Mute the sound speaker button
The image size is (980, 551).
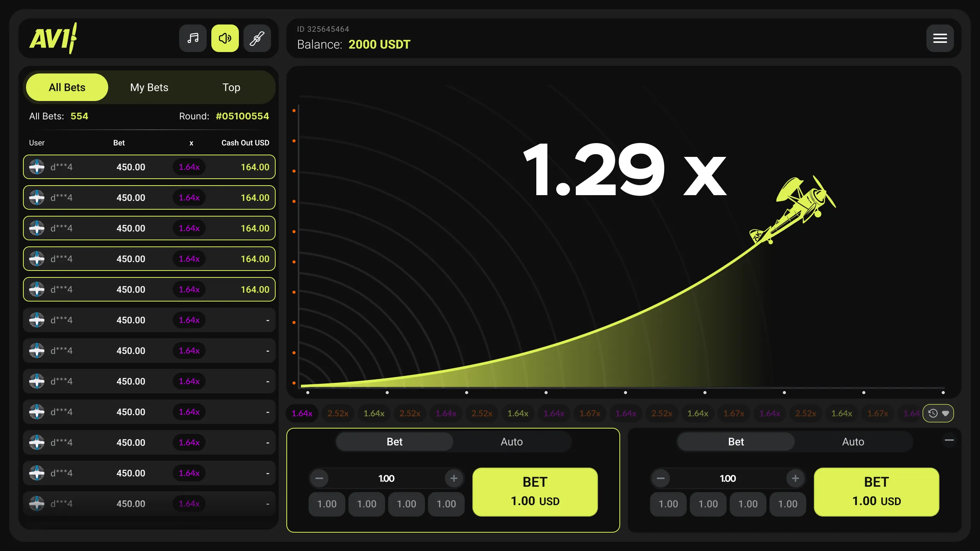tap(225, 38)
